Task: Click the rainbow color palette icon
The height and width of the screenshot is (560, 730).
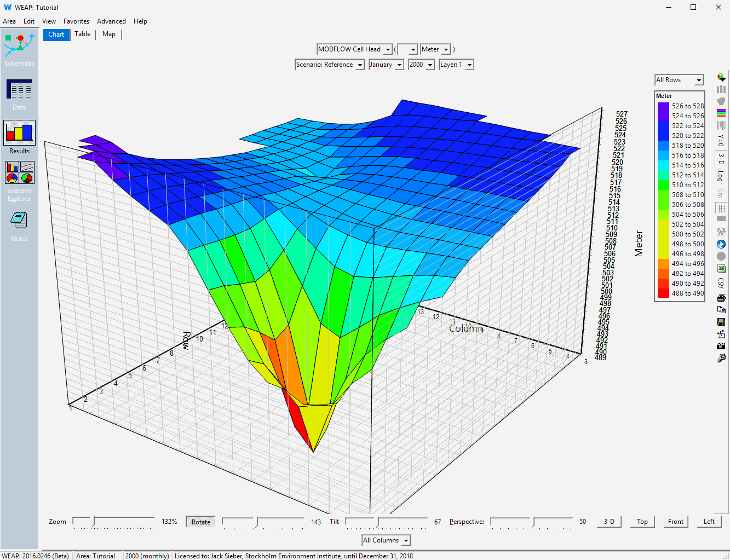Action: (x=721, y=113)
